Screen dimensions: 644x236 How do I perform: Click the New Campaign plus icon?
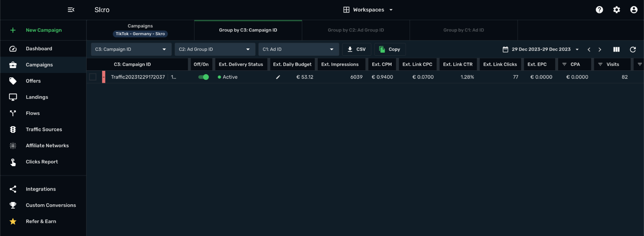[13, 30]
